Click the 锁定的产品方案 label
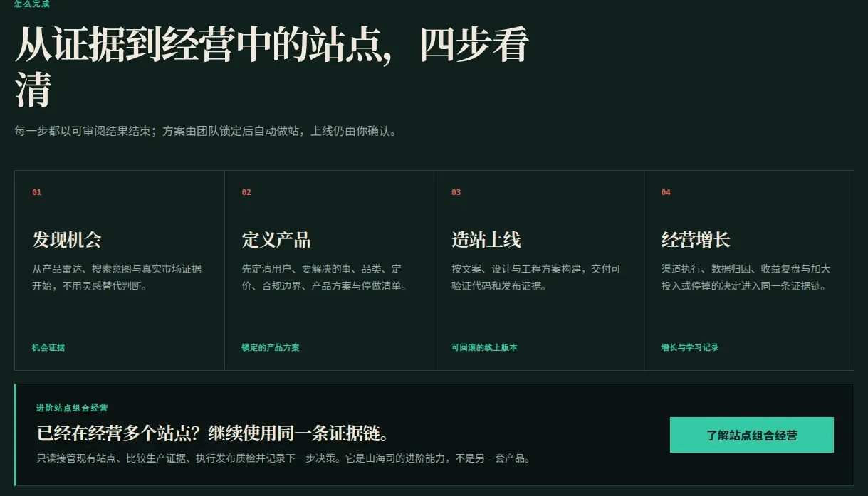Image resolution: width=868 pixels, height=496 pixels. (x=271, y=347)
